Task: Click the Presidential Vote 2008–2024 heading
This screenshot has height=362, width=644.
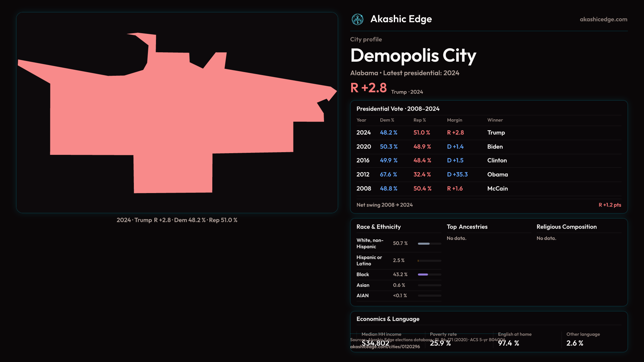Action: coord(398,109)
